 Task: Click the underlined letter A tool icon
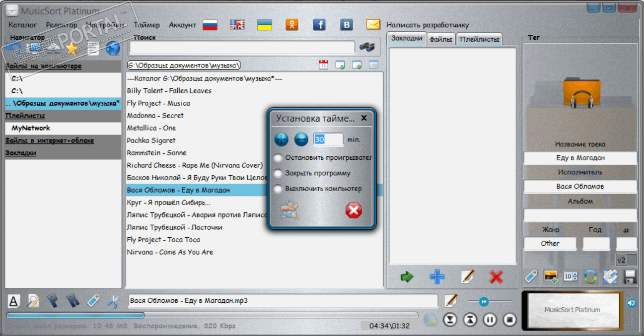click(13, 301)
